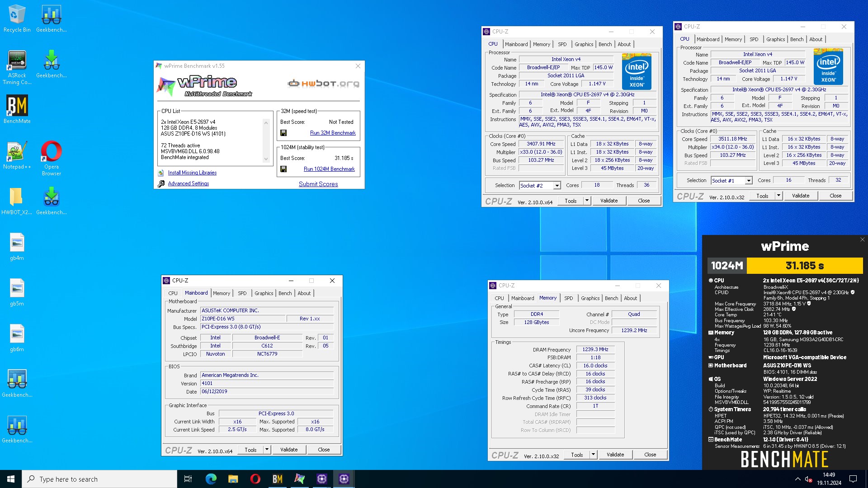Open CPU tab in Mainboard CPU-Z window
868x488 pixels.
click(173, 293)
